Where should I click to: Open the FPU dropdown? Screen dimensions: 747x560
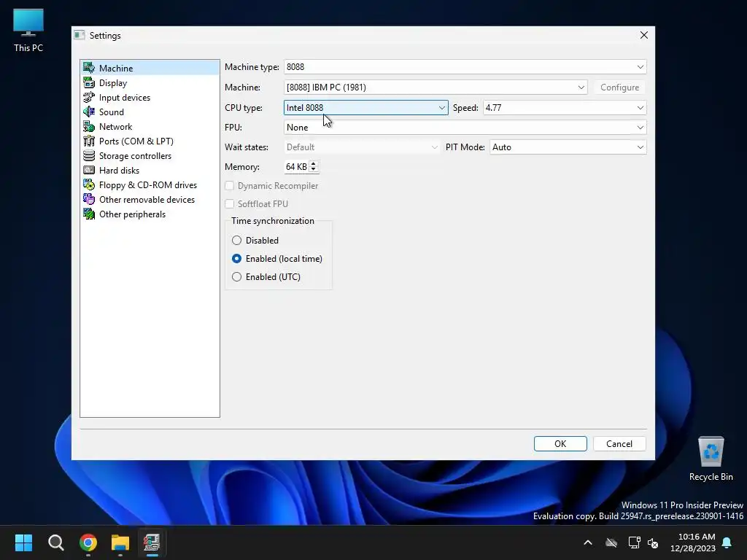coord(465,127)
